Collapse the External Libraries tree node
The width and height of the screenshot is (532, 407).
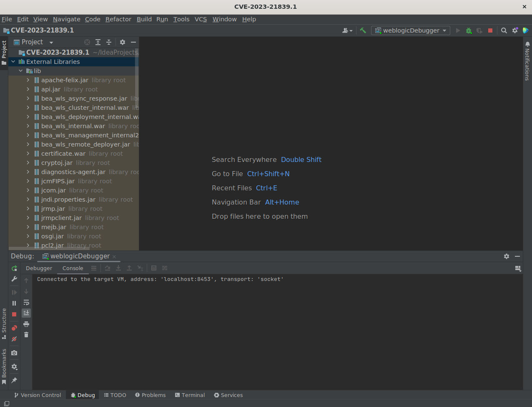[13, 62]
